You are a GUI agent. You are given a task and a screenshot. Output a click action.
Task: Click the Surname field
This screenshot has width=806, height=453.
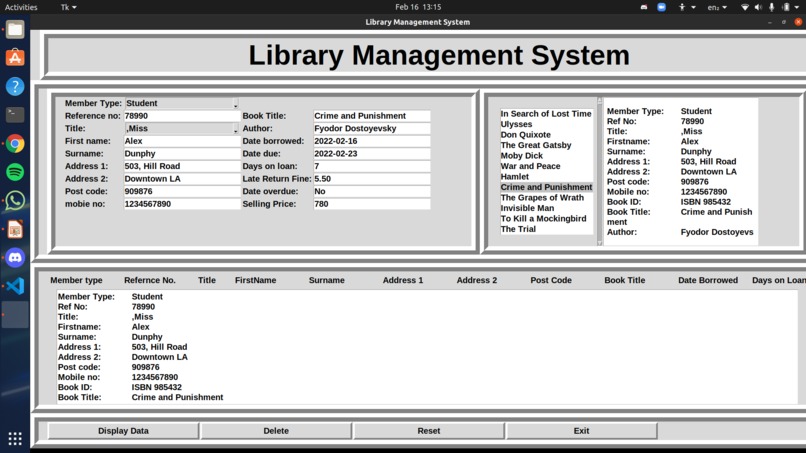coord(182,154)
